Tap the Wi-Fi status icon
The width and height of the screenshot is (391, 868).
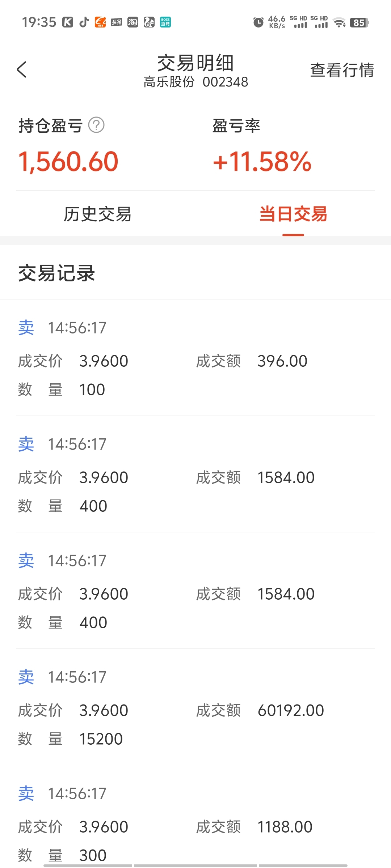pos(339,23)
